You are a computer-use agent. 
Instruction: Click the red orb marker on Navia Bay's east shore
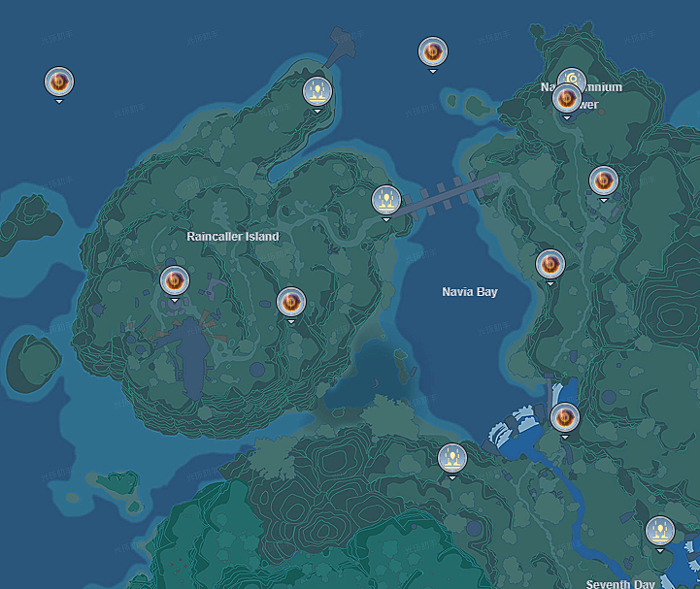[550, 264]
